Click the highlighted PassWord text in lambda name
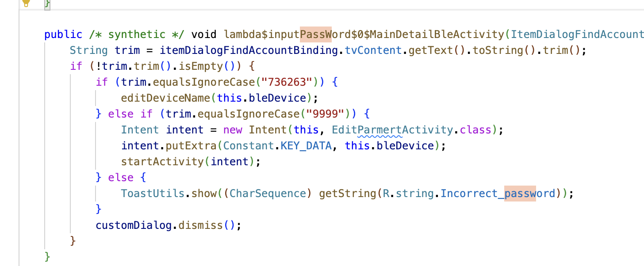Viewport: 644px width, 266px height. click(316, 34)
